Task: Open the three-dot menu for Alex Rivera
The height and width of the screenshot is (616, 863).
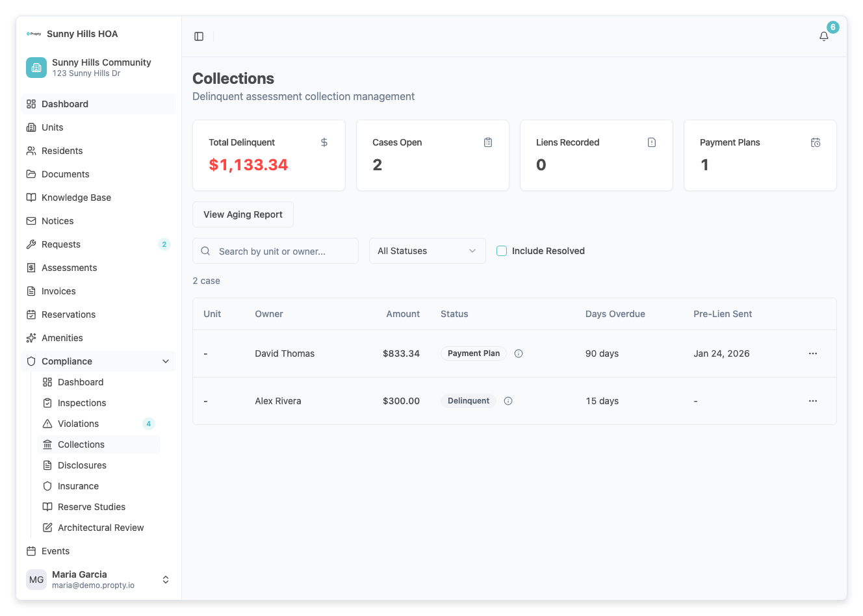Action: [812, 401]
